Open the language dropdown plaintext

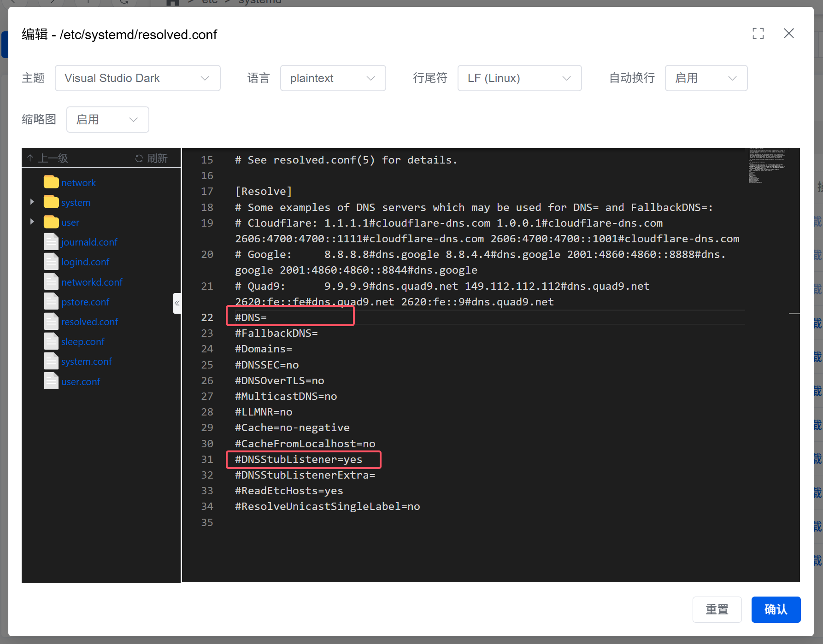tap(333, 78)
